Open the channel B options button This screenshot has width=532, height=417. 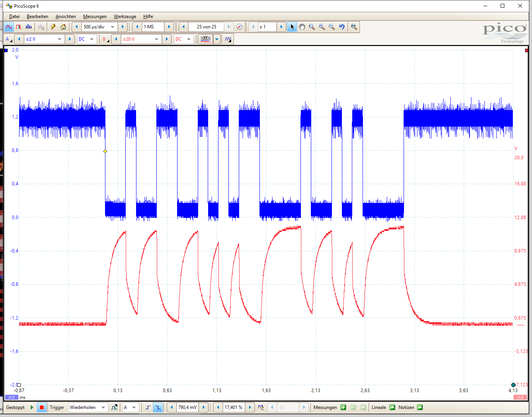point(105,39)
